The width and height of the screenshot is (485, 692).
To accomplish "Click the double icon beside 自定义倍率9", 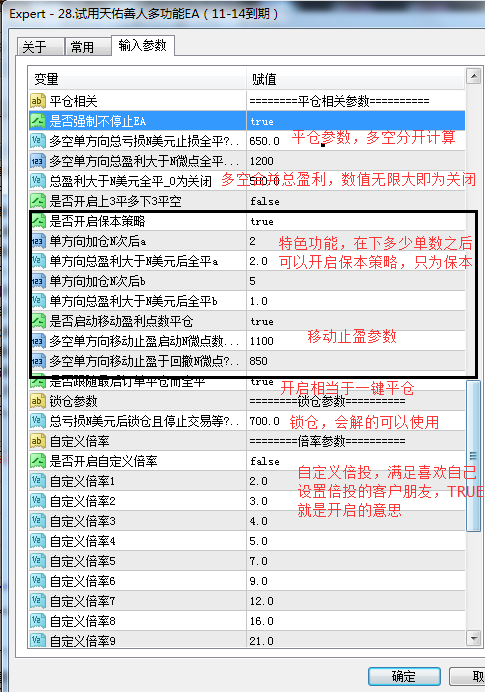I will click(38, 640).
